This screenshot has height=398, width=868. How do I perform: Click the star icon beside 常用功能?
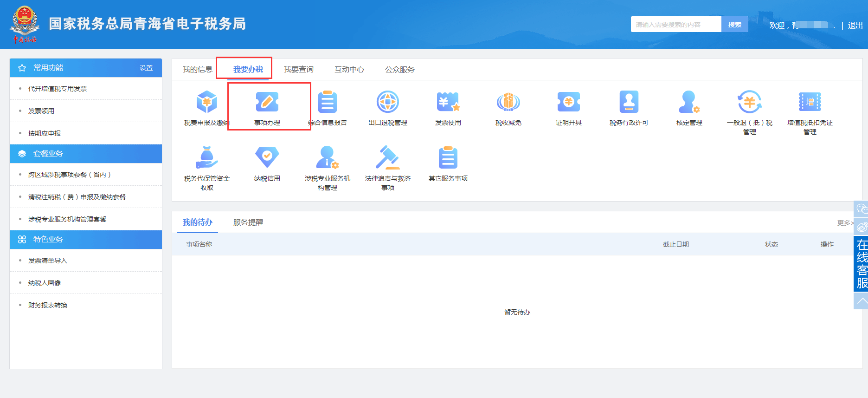(x=22, y=68)
